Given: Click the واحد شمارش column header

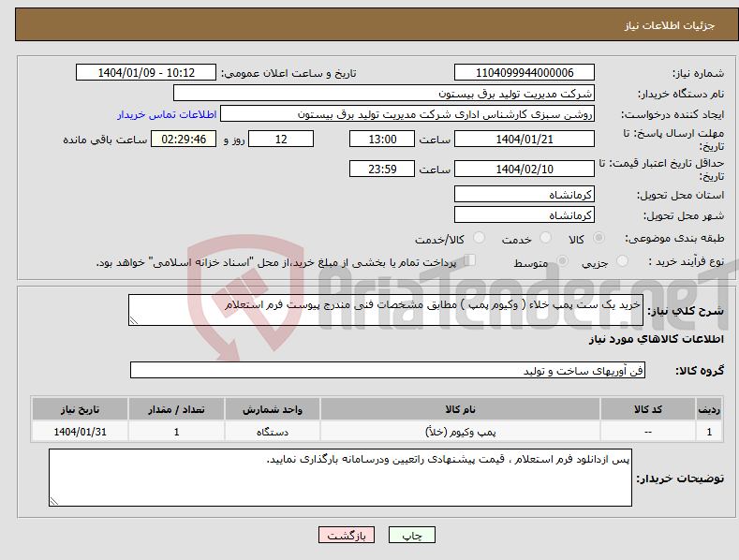Looking at the screenshot, I should [273, 409].
